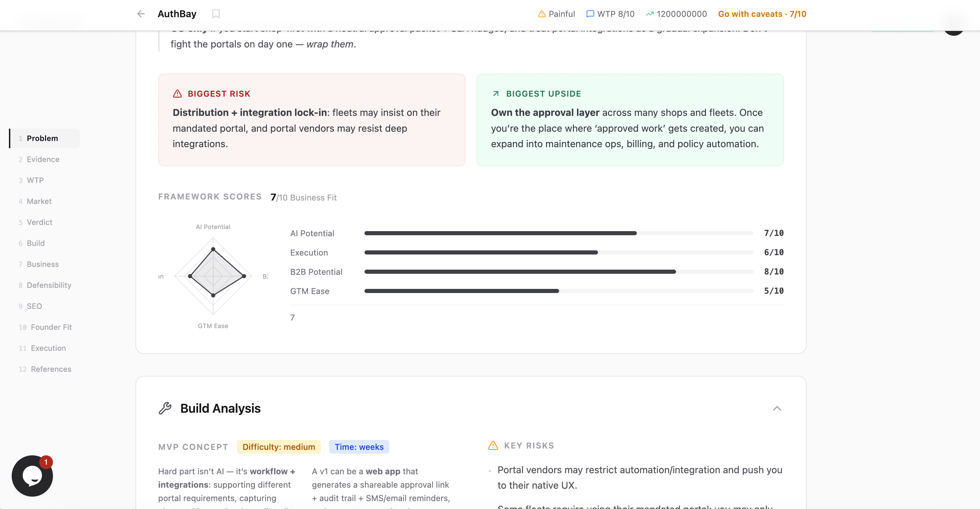The height and width of the screenshot is (509, 980).
Task: Click the 'BIGGEST UPSIDE' heading
Action: [544, 94]
